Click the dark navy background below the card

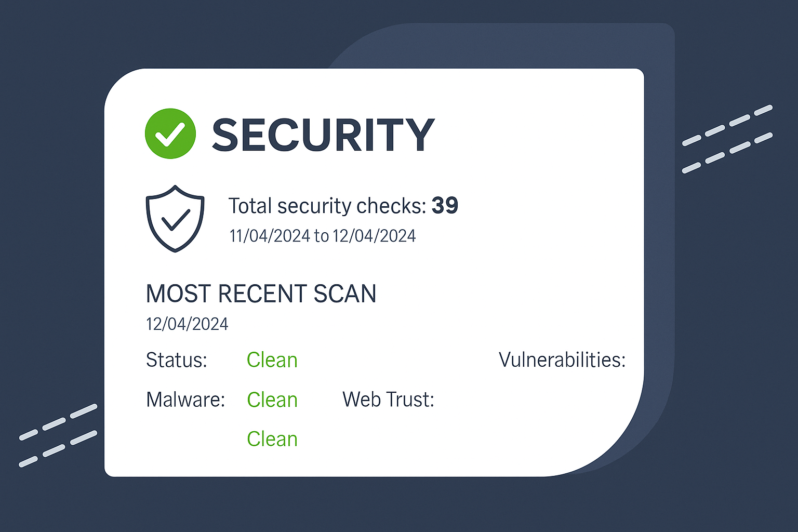[399, 504]
